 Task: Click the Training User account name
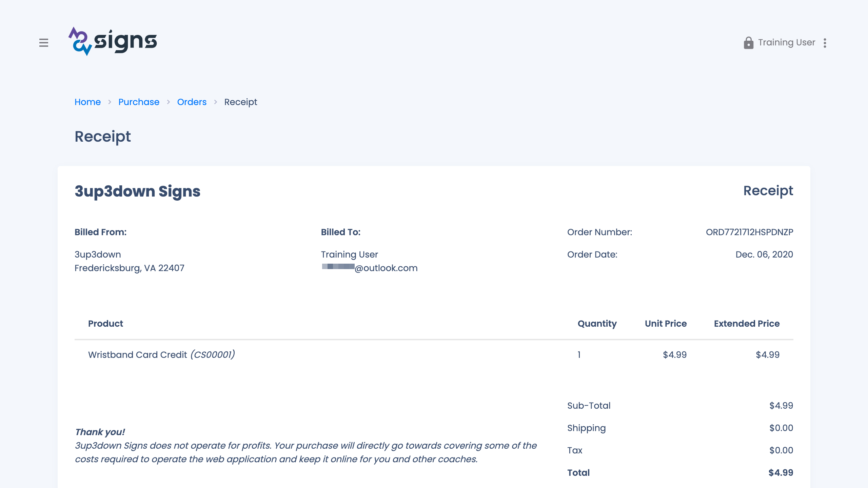pos(787,43)
